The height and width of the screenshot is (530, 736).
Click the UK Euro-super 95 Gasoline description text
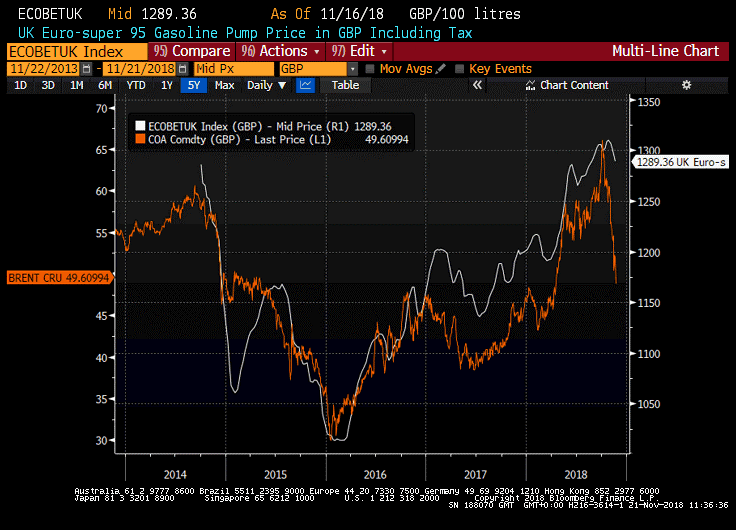pyautogui.click(x=245, y=33)
